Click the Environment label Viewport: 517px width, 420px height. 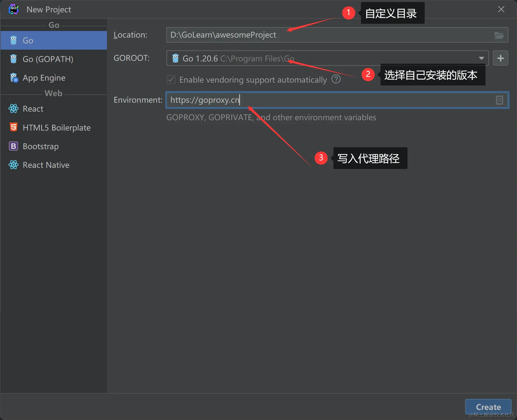click(x=138, y=100)
